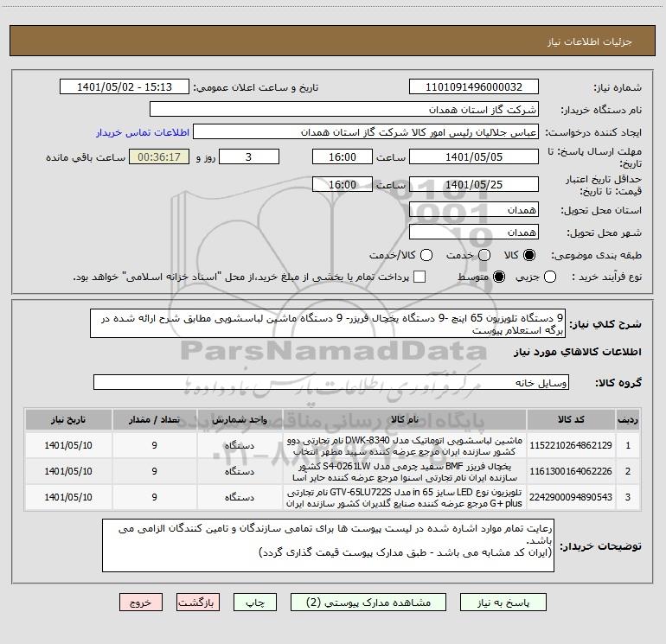Screen dimensions: 666x644
Task: Choose the جزیی purchase type radio
Action: [x=550, y=277]
